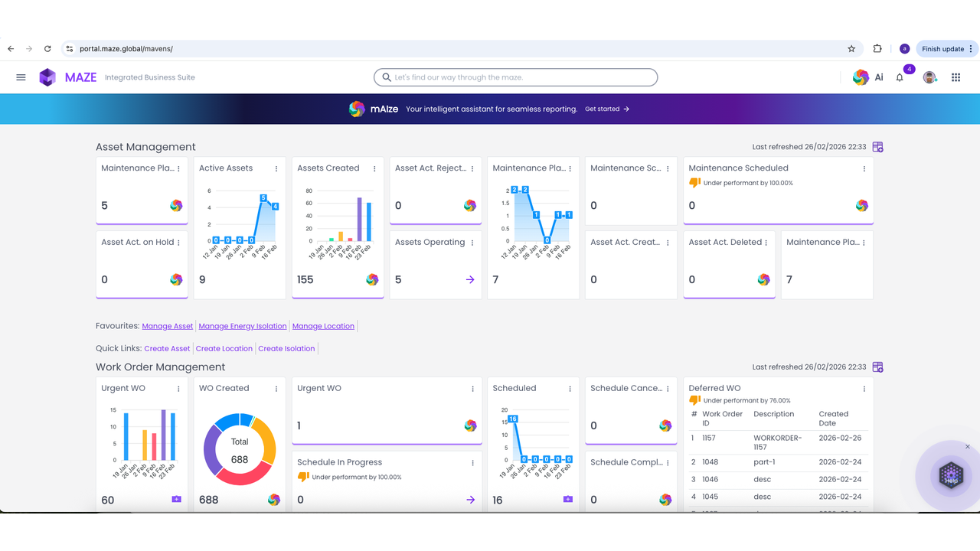Open the apps grid launcher

955,77
